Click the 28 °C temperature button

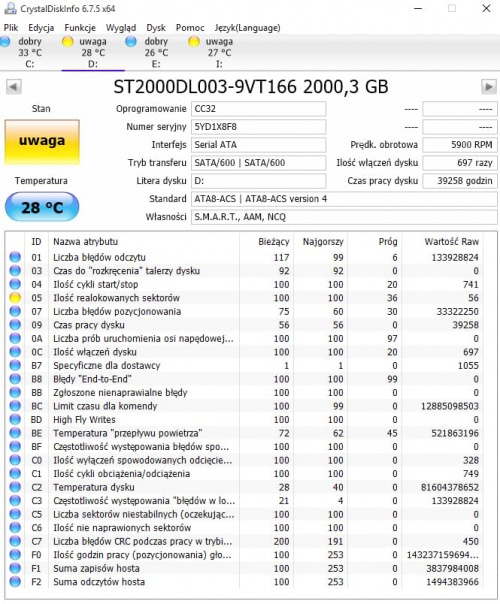coord(42,207)
